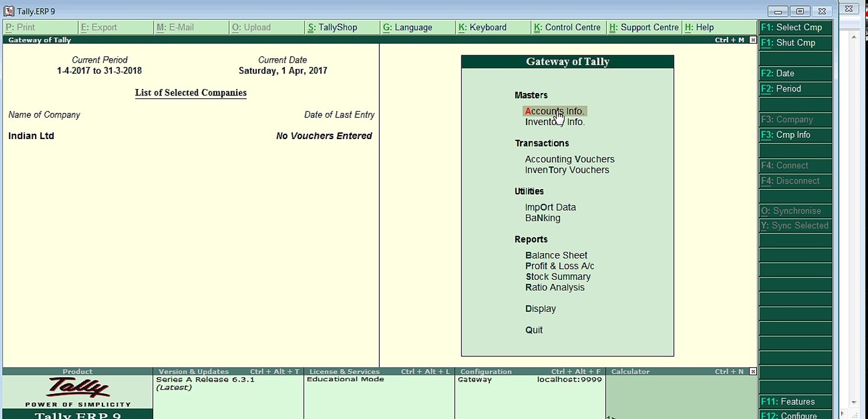Click F3: Company button
The image size is (868, 419).
click(796, 119)
